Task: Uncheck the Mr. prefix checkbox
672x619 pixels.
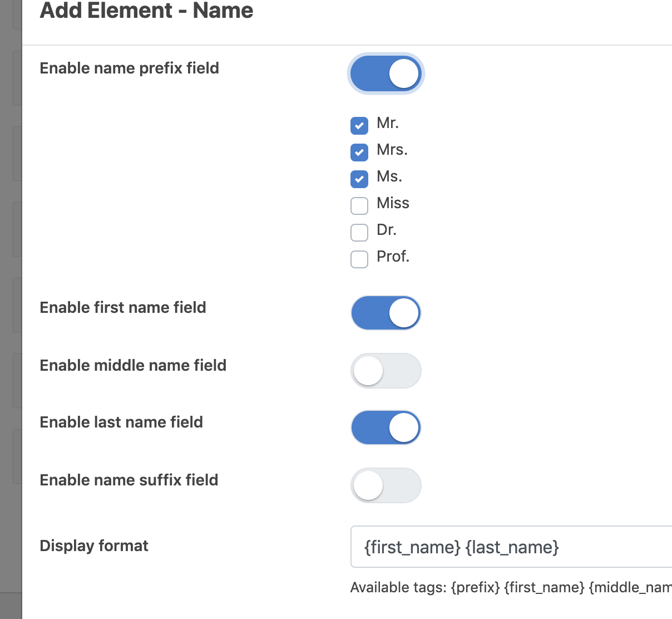Action: pos(359,126)
